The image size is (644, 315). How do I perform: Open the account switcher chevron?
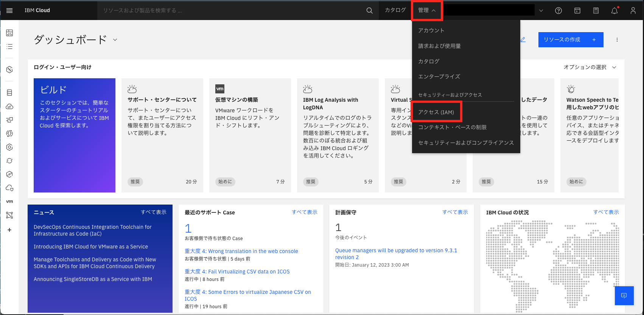point(541,11)
